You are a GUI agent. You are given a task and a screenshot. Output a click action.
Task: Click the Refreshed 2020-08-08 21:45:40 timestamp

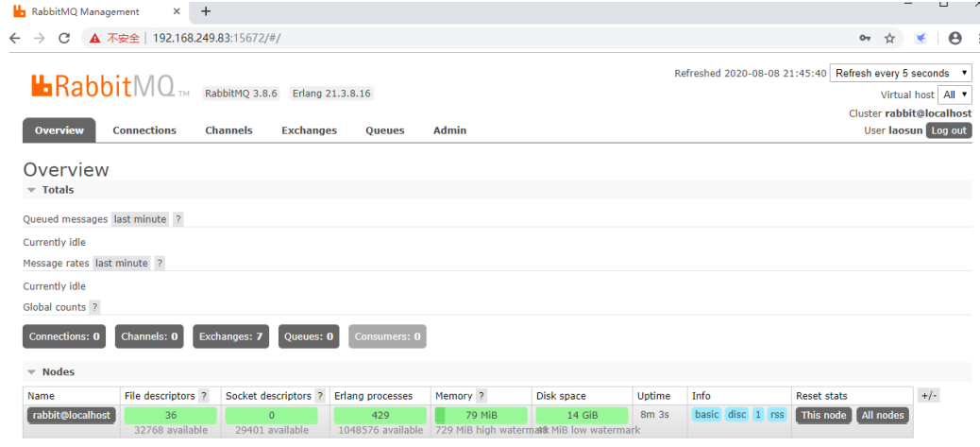751,73
